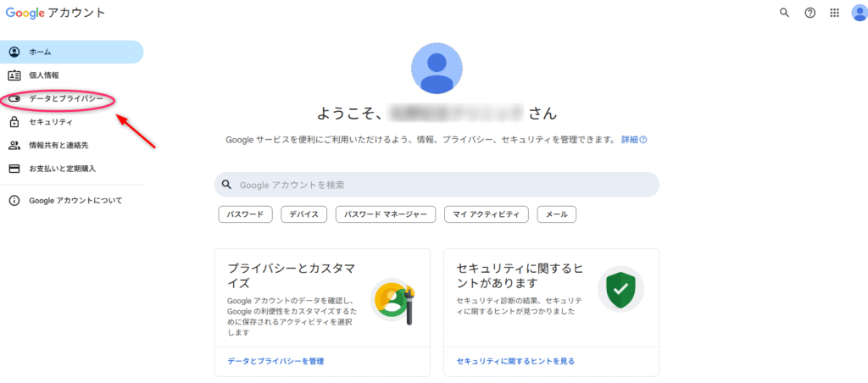
Task: Click the セキュリティに関するヒントがあります card heading
Action: click(x=520, y=276)
